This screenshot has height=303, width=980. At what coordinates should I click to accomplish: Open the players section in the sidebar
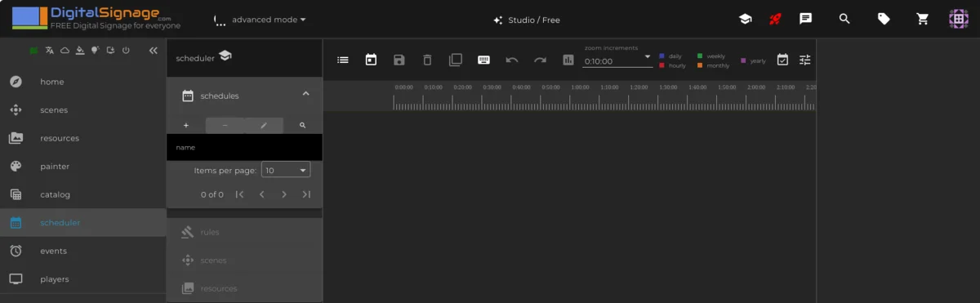[x=82, y=279]
